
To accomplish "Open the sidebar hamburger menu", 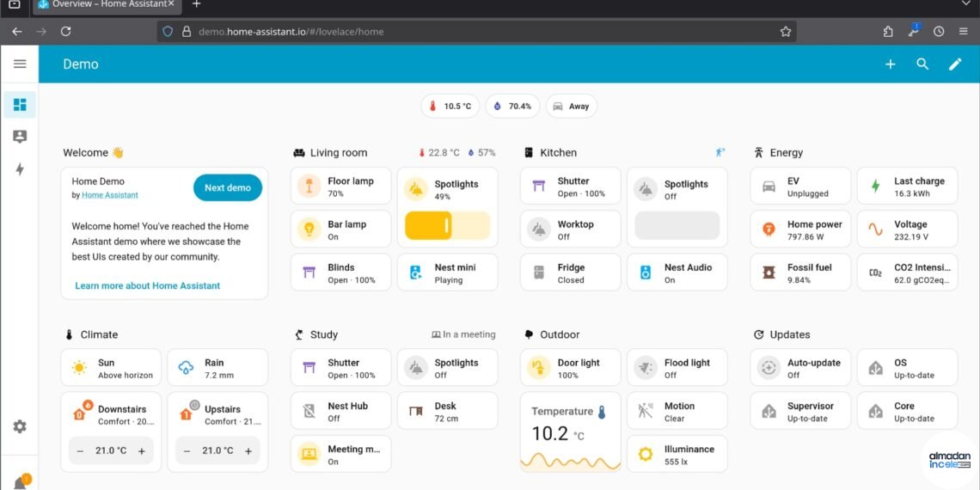I will pyautogui.click(x=20, y=64).
